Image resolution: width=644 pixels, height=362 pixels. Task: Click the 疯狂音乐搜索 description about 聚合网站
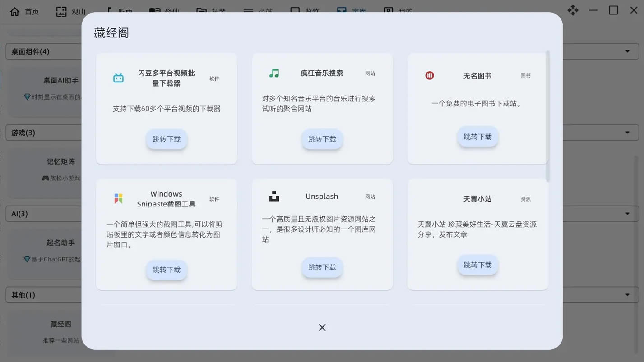[x=319, y=104]
